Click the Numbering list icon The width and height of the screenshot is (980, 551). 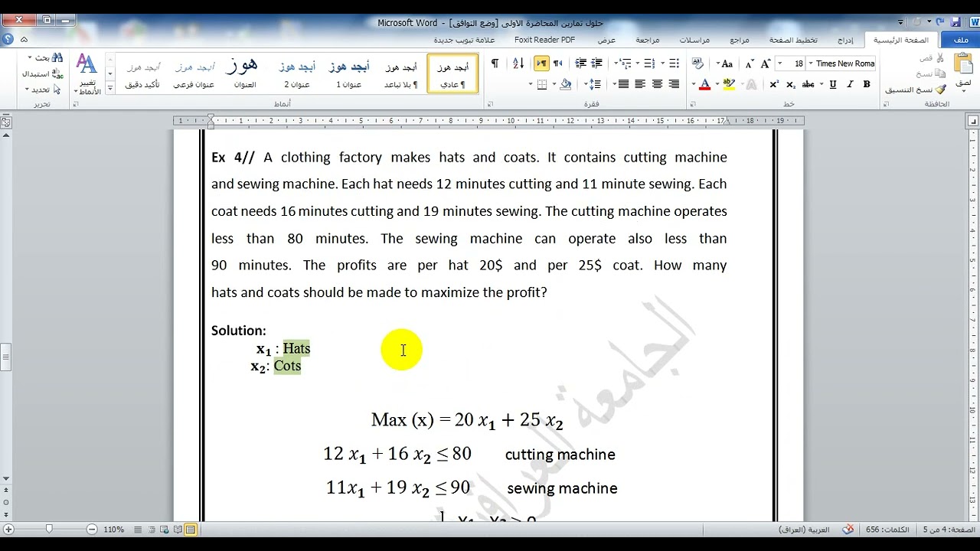pos(649,64)
